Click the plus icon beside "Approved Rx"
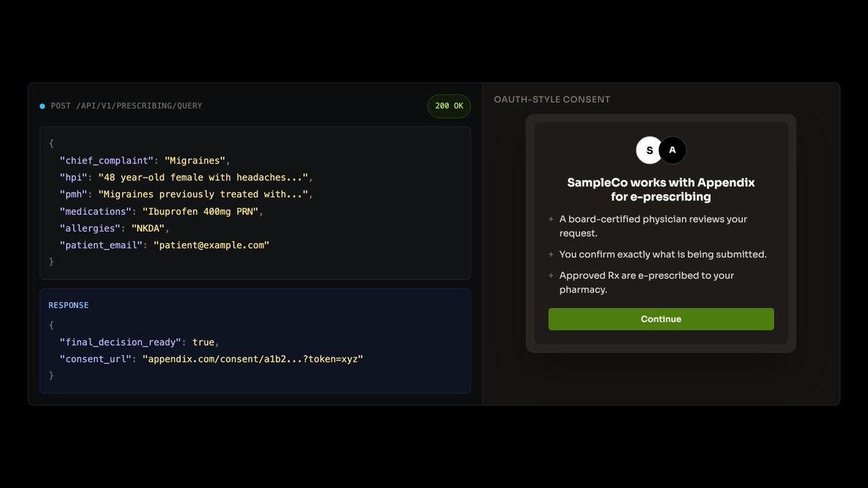Screen dimensions: 868x488 point(551,275)
